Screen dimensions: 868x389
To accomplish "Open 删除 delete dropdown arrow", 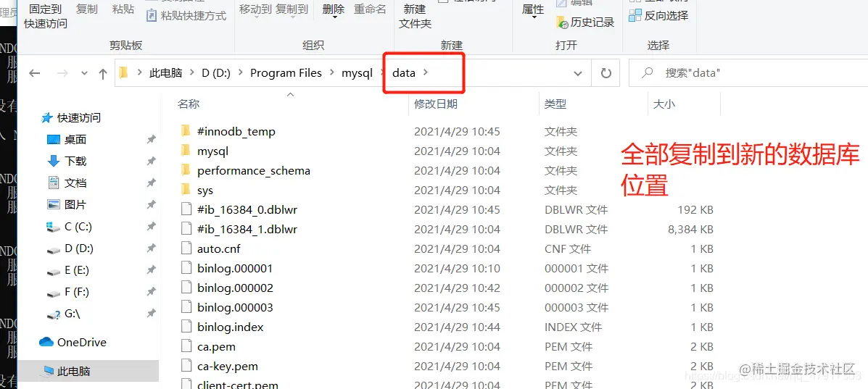I will (x=336, y=17).
